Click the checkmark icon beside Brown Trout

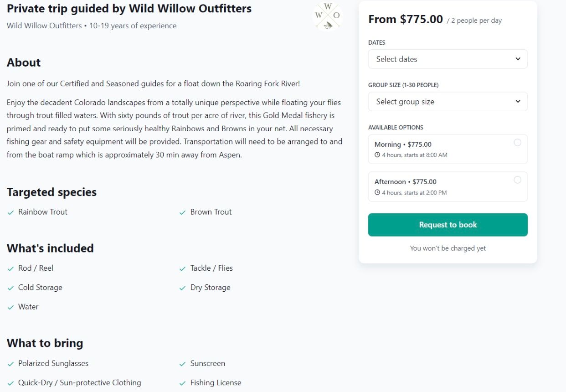[x=183, y=212]
